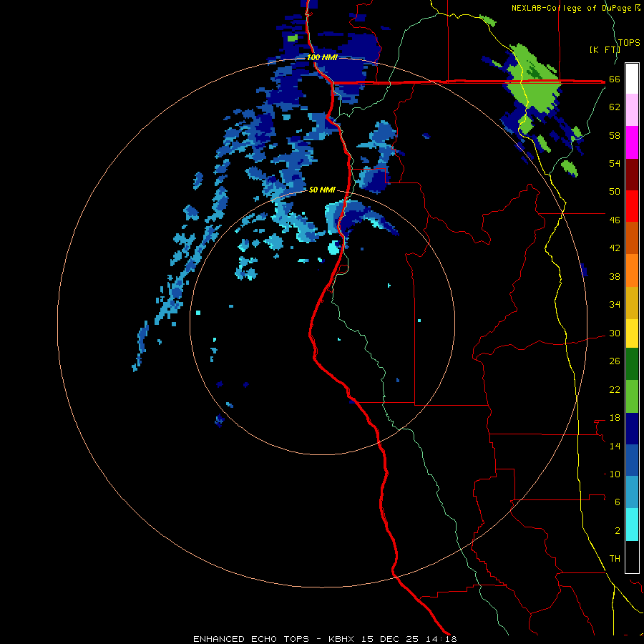644x644 pixels.
Task: Click the 22 legend value
Action: (615, 389)
